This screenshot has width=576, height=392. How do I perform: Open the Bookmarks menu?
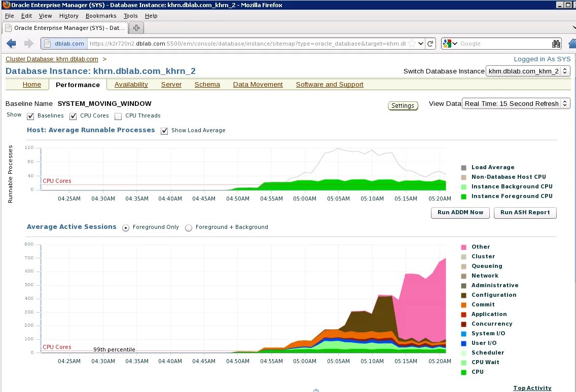click(101, 16)
